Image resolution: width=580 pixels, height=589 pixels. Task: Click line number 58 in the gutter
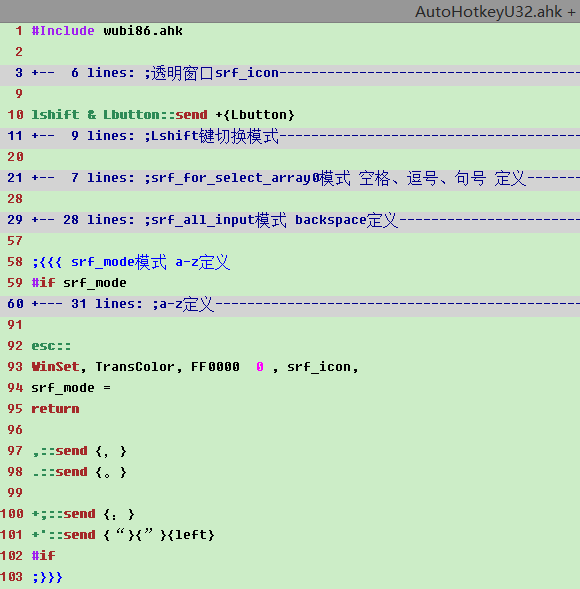15,262
